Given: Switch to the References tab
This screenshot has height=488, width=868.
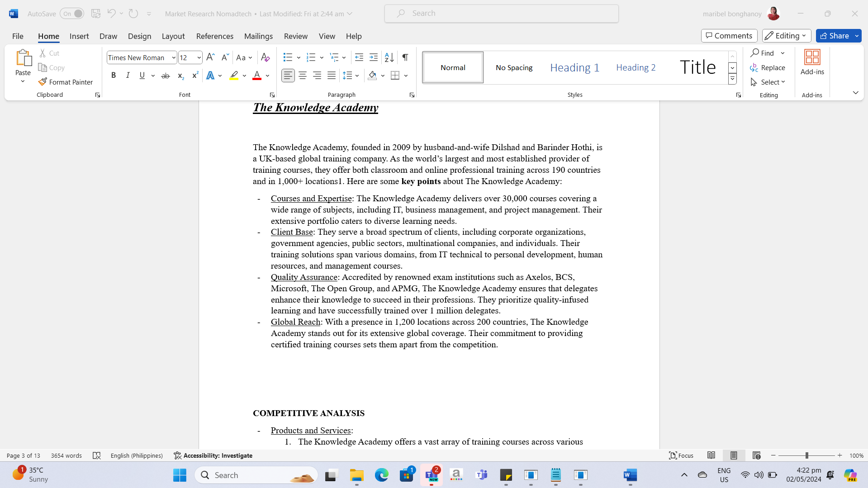Looking at the screenshot, I should [x=215, y=36].
